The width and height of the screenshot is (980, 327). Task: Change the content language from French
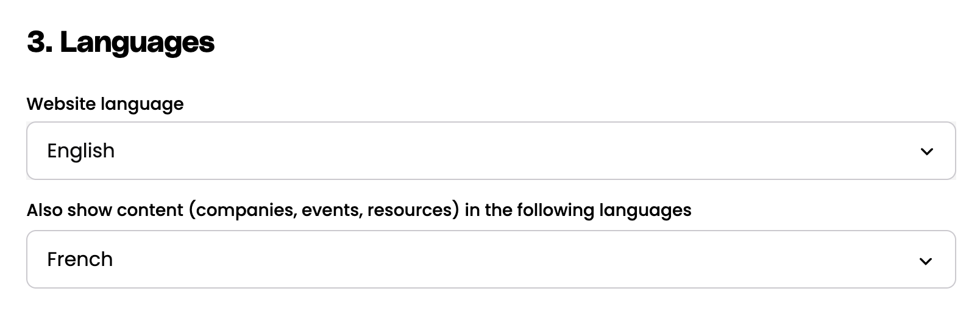[x=491, y=259]
